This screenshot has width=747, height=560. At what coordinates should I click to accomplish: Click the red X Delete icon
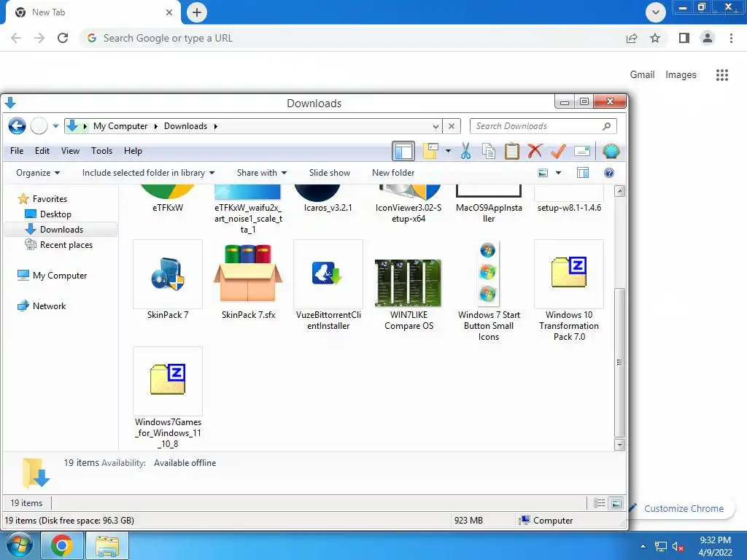tap(535, 152)
